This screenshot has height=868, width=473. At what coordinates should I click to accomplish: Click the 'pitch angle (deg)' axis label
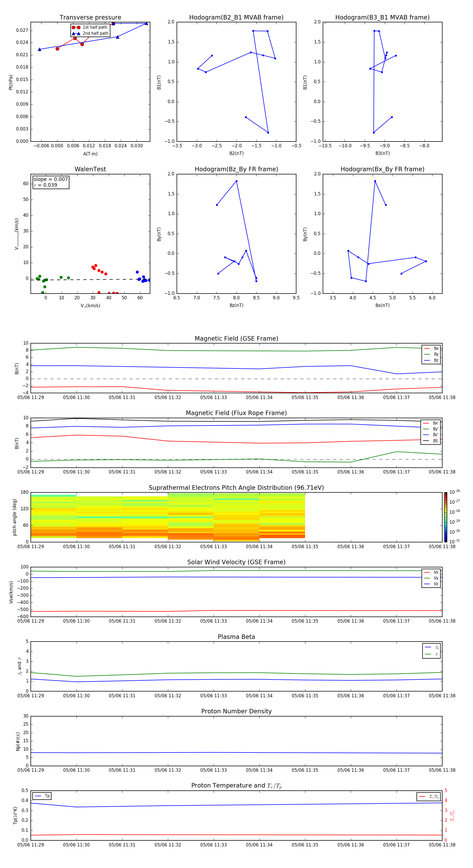[14, 517]
